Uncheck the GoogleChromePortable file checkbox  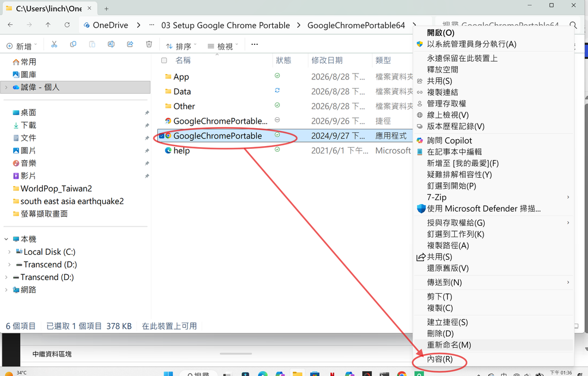(x=161, y=136)
